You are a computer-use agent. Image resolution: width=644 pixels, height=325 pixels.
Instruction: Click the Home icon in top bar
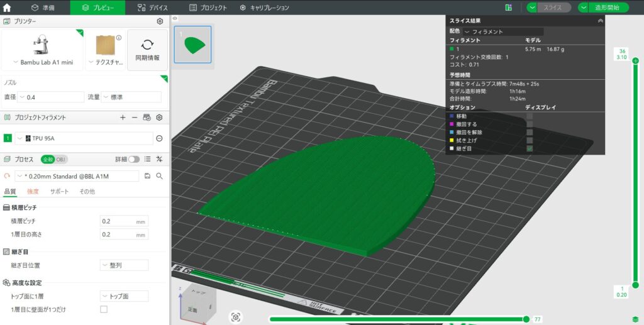[7, 8]
